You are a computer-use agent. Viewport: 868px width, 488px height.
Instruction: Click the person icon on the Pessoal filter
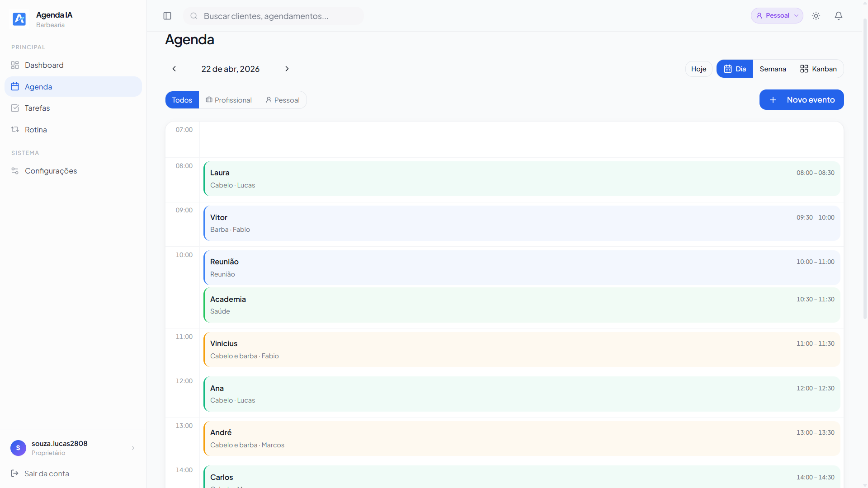(269, 100)
